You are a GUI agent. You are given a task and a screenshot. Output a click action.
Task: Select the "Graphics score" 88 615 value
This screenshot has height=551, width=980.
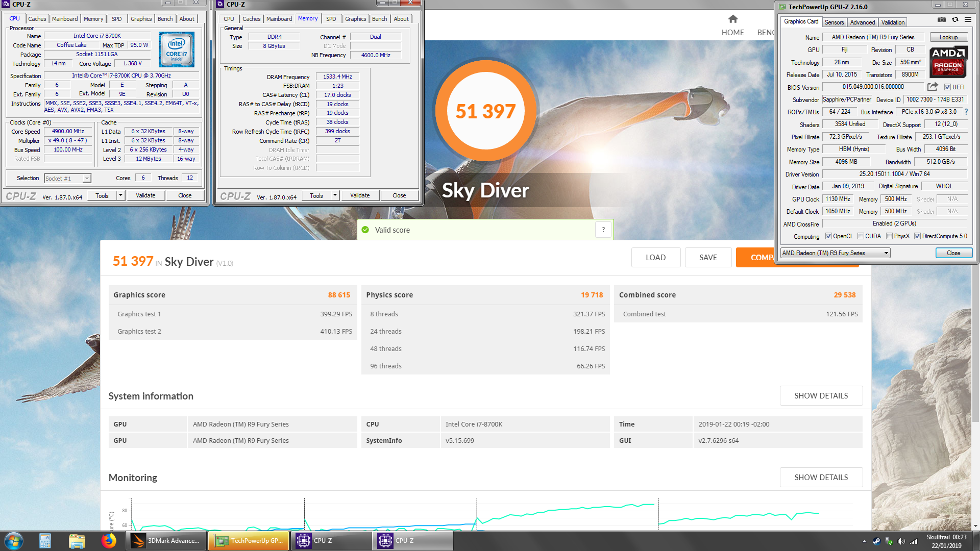coord(339,295)
